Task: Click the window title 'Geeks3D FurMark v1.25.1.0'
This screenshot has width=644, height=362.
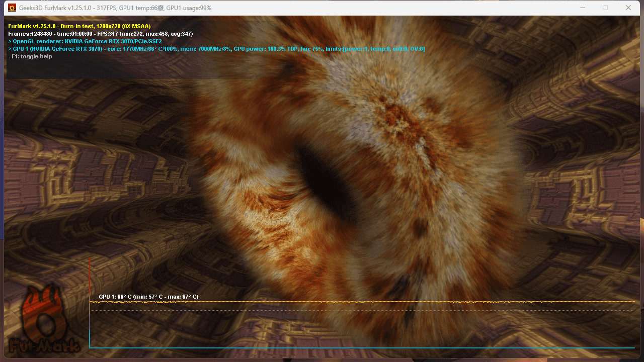Action: 56,8
